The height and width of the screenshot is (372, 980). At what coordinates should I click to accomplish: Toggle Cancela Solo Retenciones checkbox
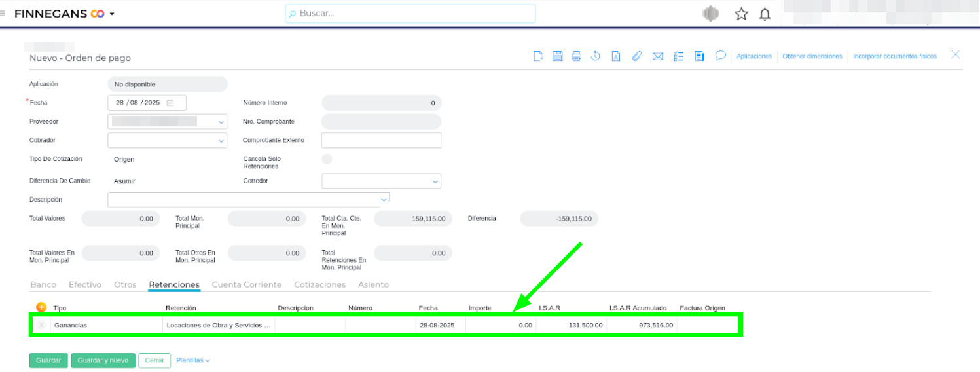click(327, 159)
